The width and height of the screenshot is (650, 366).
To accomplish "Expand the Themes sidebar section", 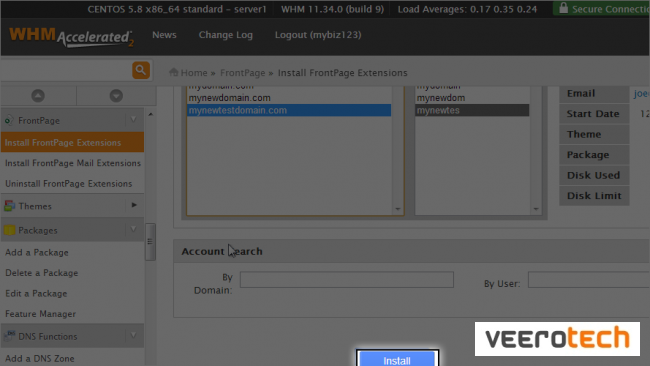I will click(x=133, y=205).
